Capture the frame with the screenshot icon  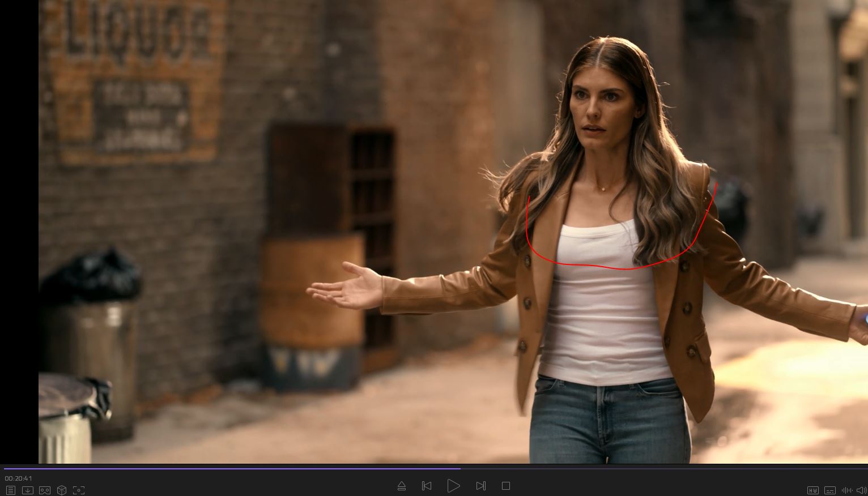click(x=79, y=490)
